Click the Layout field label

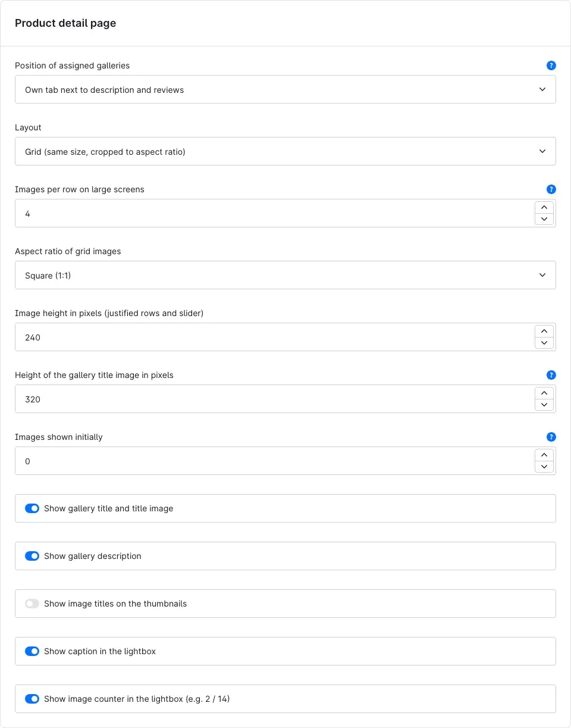28,127
